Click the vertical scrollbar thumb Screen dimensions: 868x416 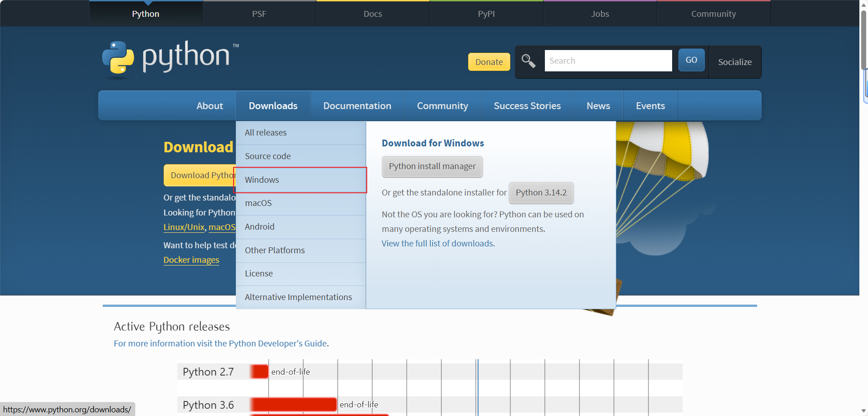point(863,40)
